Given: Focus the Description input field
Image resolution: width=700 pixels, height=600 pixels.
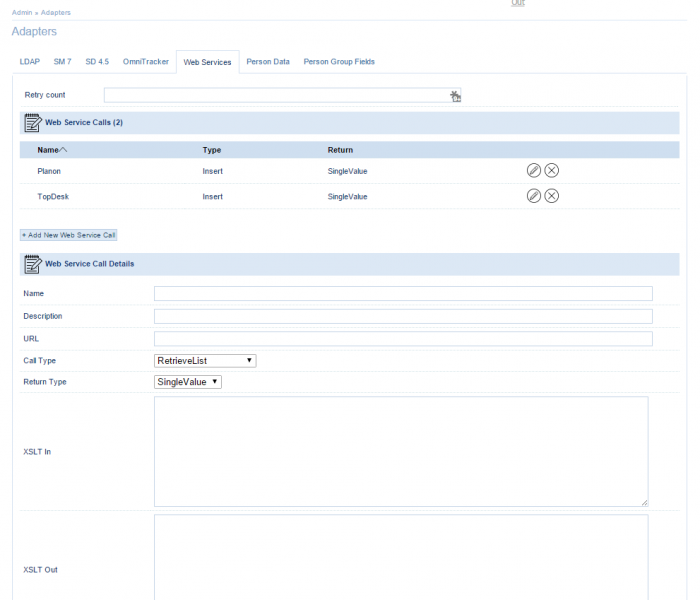Looking at the screenshot, I should pyautogui.click(x=403, y=317).
